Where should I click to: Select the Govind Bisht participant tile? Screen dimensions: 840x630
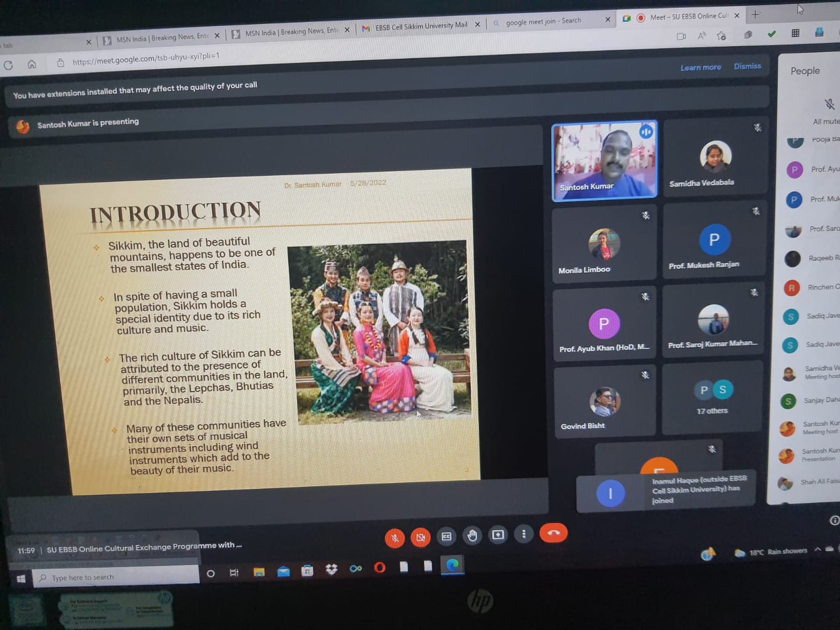pos(604,402)
